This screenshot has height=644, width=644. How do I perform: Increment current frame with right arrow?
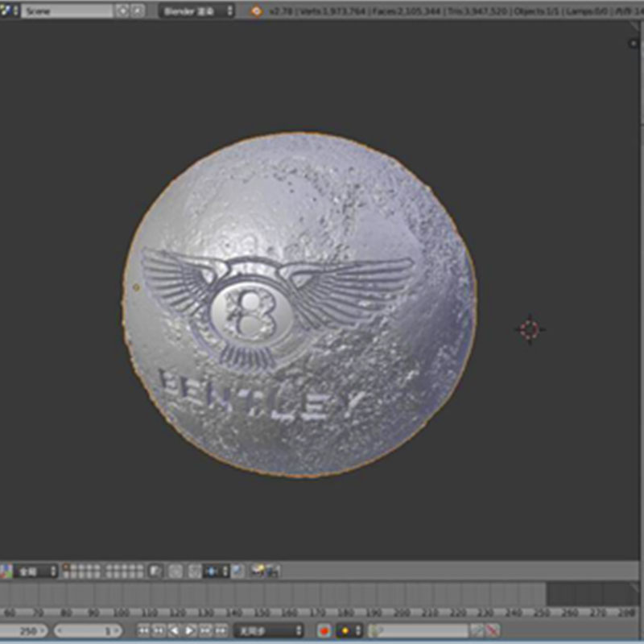[x=117, y=631]
